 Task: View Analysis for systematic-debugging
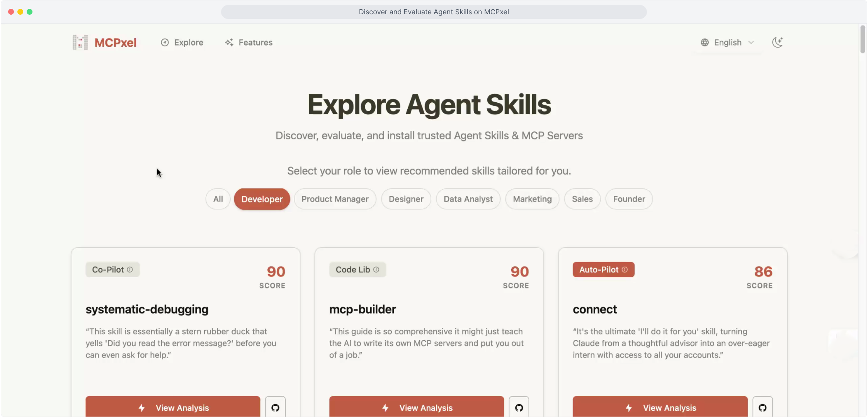(x=173, y=407)
